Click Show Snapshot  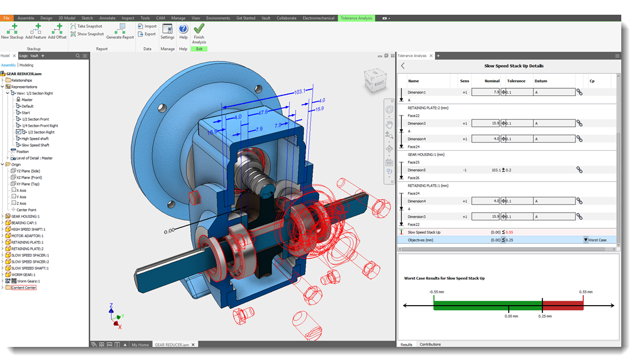(x=87, y=34)
